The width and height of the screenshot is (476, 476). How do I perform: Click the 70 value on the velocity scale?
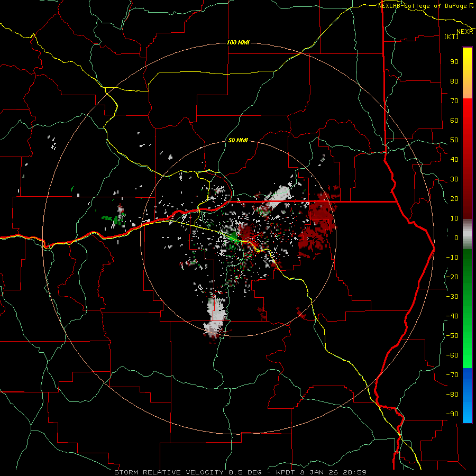[454, 101]
